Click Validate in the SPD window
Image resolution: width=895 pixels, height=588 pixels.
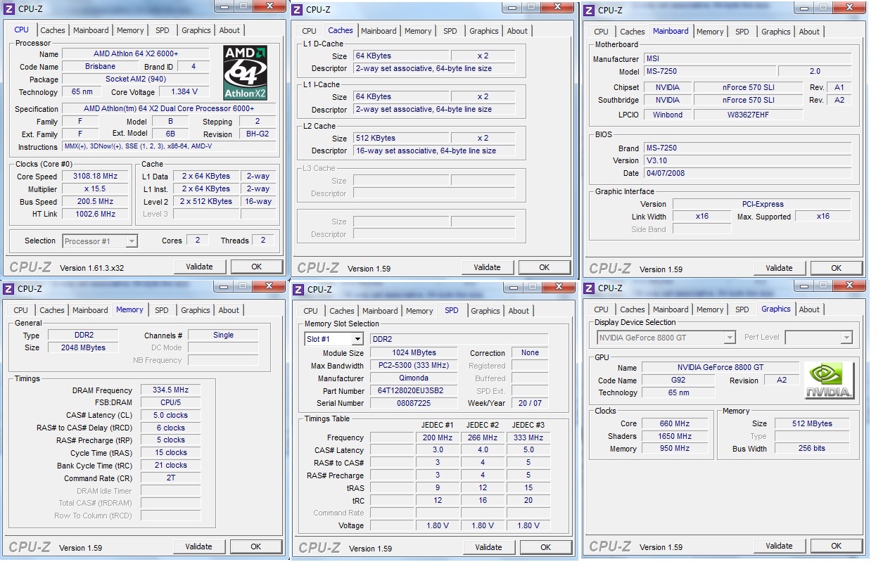pos(489,547)
